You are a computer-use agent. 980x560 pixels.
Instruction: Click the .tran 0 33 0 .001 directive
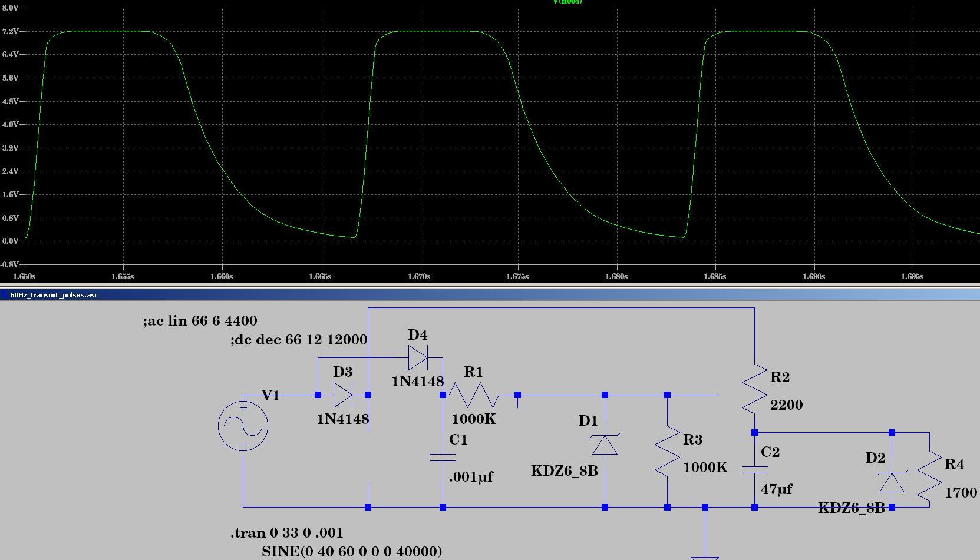(286, 532)
